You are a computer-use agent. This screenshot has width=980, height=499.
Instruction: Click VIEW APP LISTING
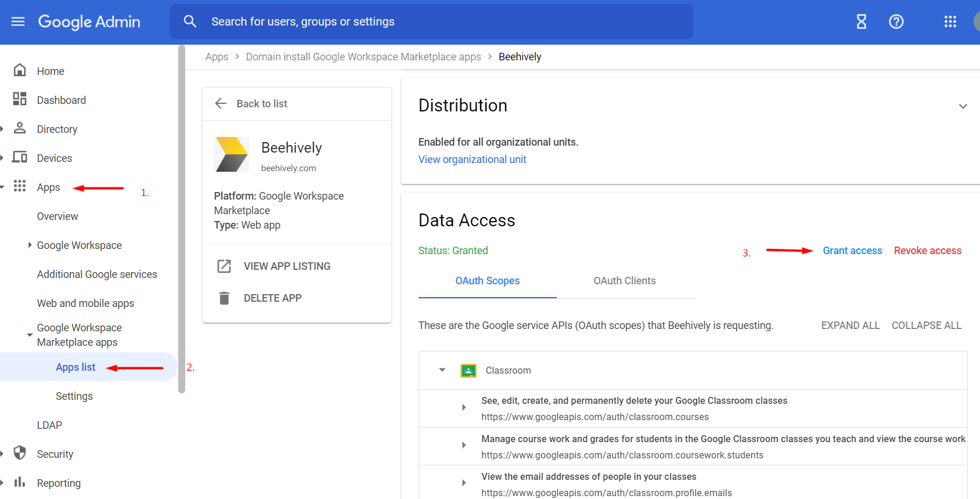pos(287,266)
